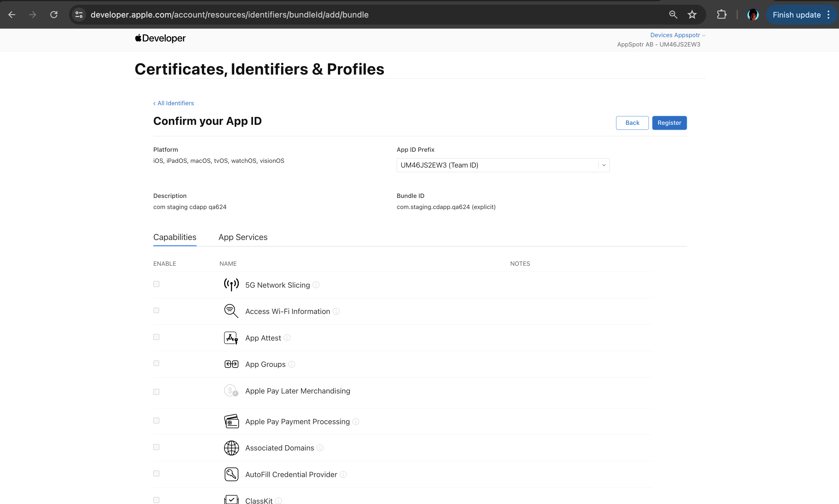
Task: Go back in browser history
Action: point(12,15)
